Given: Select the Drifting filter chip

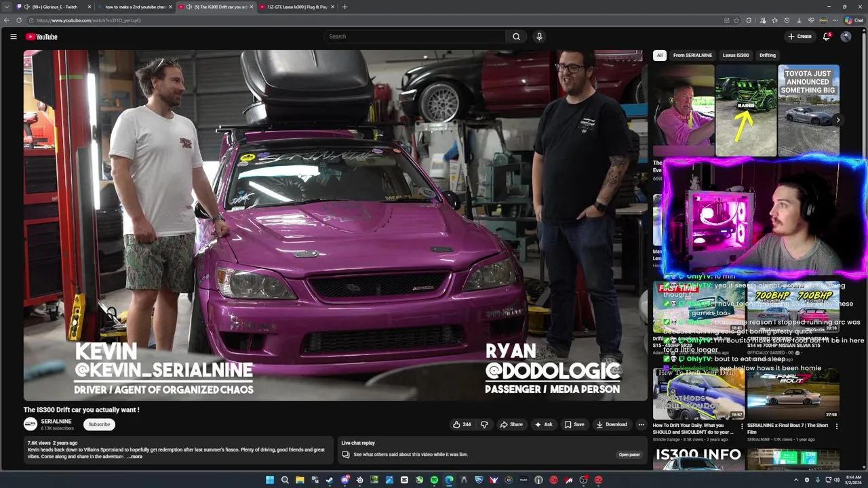Looking at the screenshot, I should (x=768, y=55).
